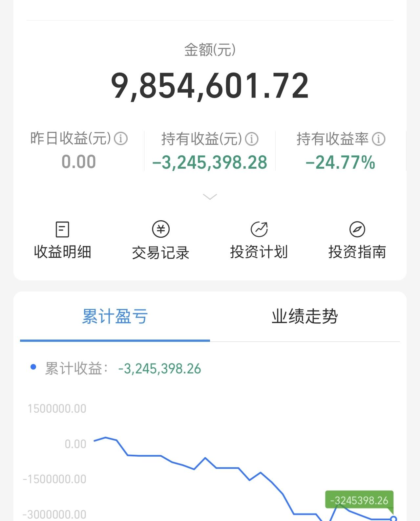The width and height of the screenshot is (420, 521).
Task: Open the 投资计划 chart icon
Action: coord(259,229)
